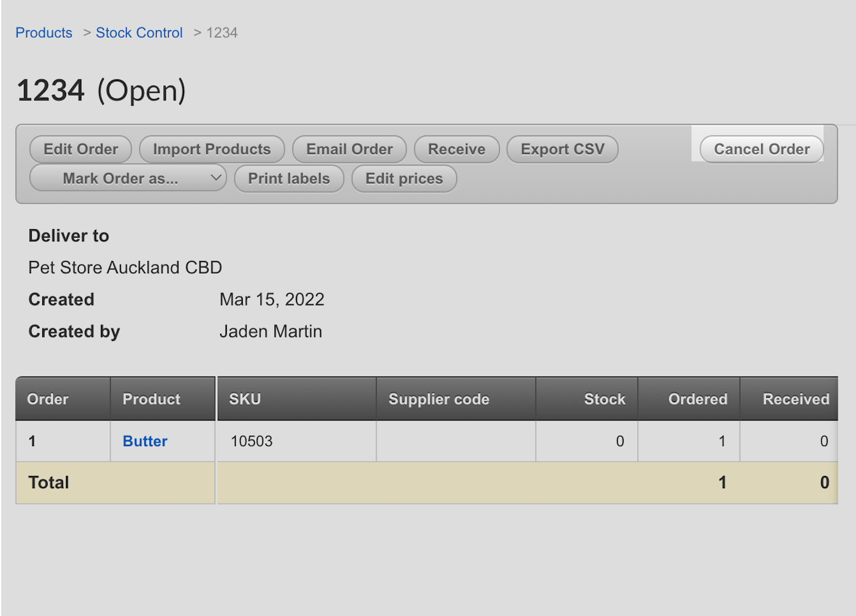Cancel order 1234

pos(761,149)
